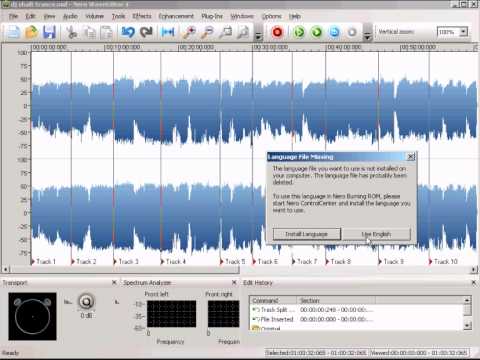480x360 pixels.
Task: Click the Vertical zoom 100% field
Action: (x=448, y=32)
